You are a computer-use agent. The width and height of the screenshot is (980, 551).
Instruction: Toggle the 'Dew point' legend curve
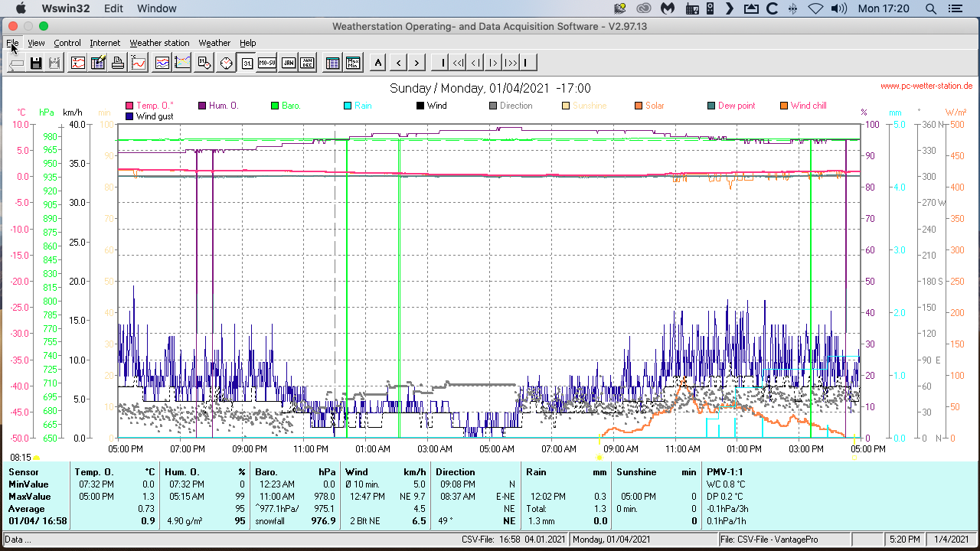point(731,106)
